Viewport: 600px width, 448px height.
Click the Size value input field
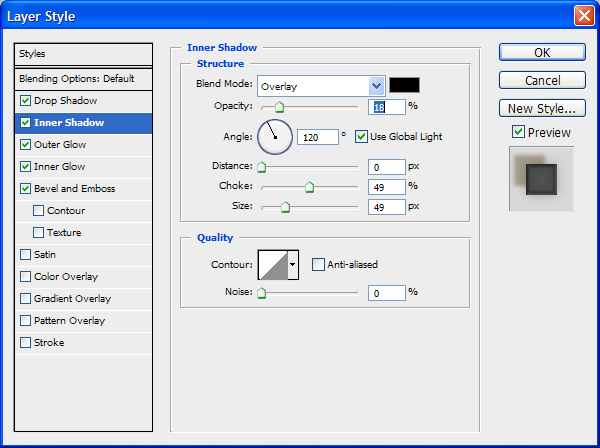tap(386, 207)
